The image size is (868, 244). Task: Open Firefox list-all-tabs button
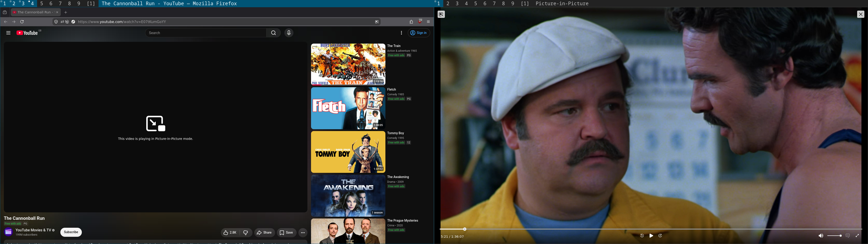click(x=5, y=12)
